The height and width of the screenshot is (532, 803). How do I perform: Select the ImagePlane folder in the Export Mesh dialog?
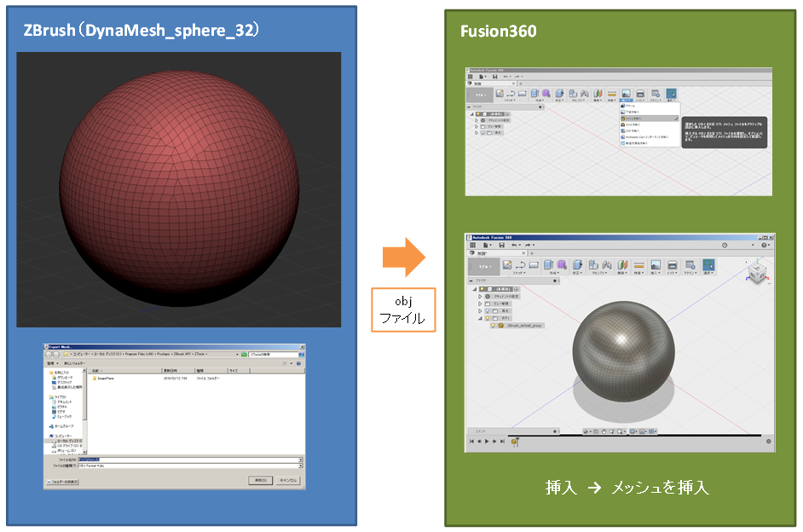pyautogui.click(x=103, y=379)
